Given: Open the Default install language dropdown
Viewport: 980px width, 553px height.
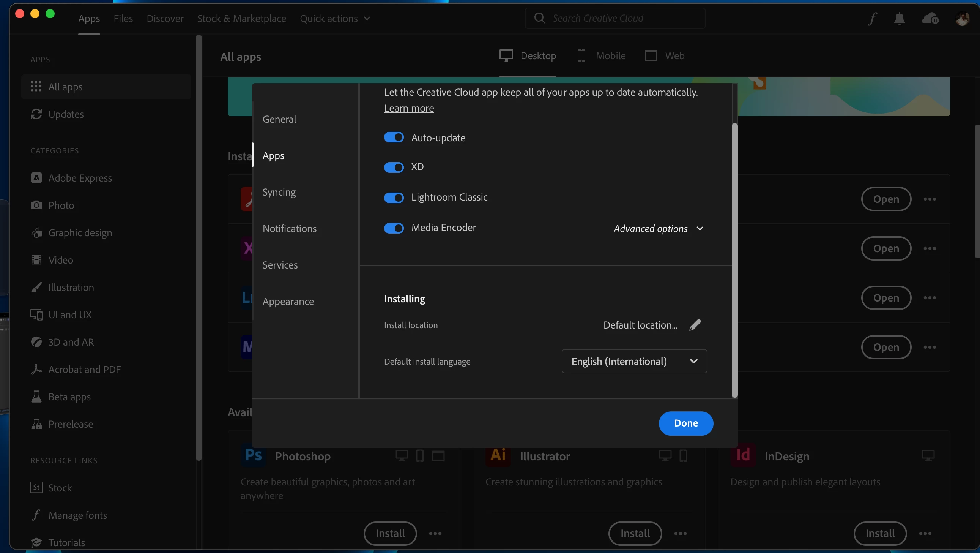Looking at the screenshot, I should [634, 361].
